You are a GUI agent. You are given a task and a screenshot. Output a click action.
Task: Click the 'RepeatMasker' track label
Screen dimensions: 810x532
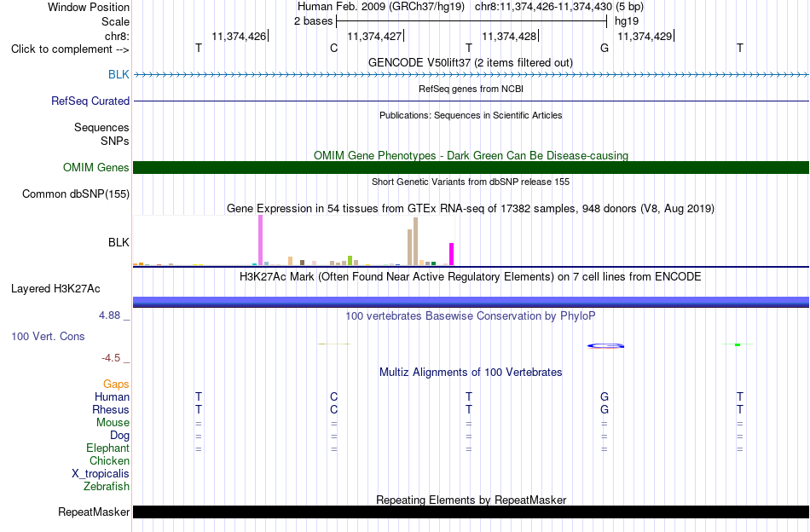[94, 512]
